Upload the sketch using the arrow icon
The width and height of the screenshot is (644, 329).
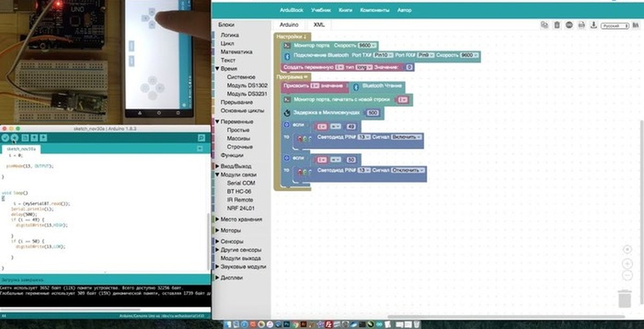click(x=15, y=138)
